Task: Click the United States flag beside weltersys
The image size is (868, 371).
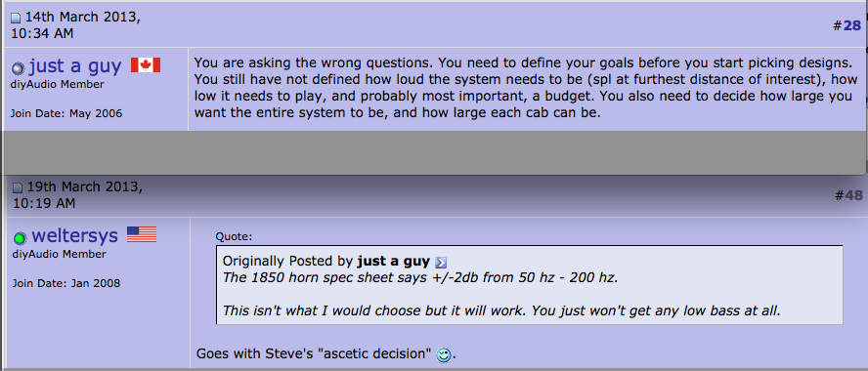Action: 142,234
